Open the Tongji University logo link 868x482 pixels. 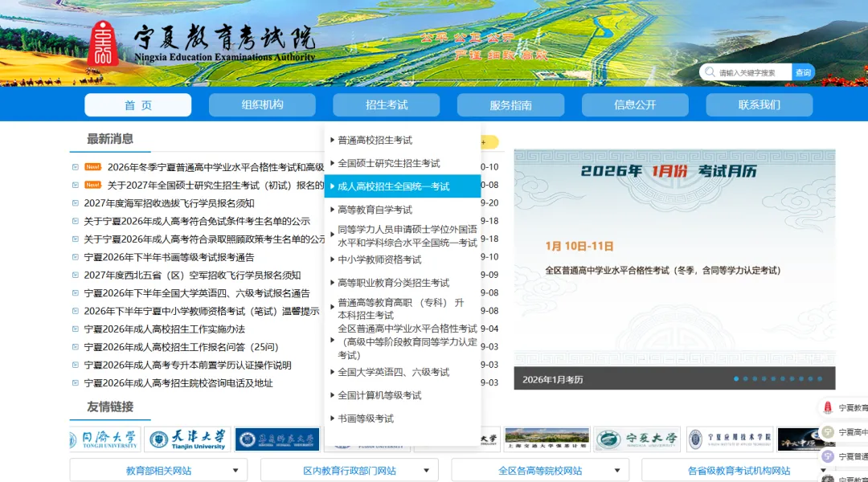click(104, 439)
